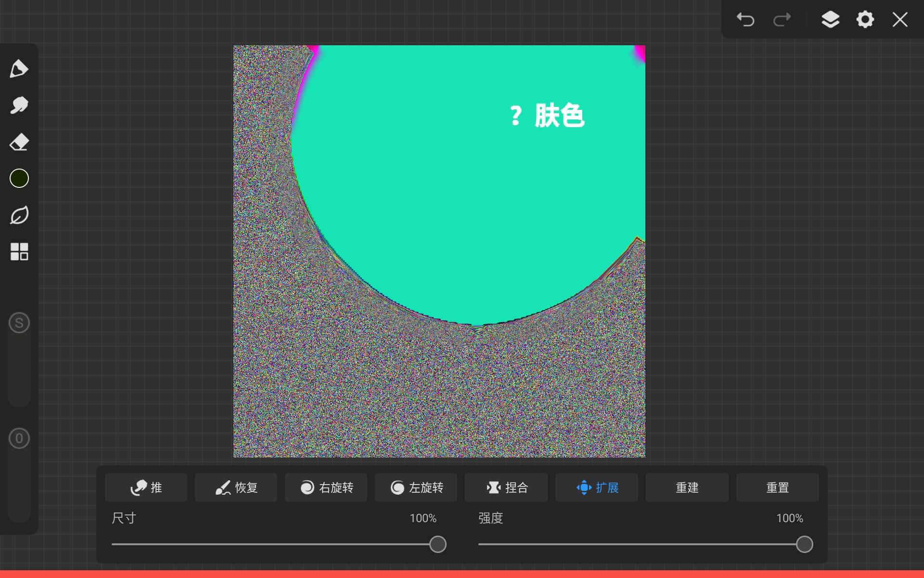Click the 尺寸 100% value

point(423,518)
